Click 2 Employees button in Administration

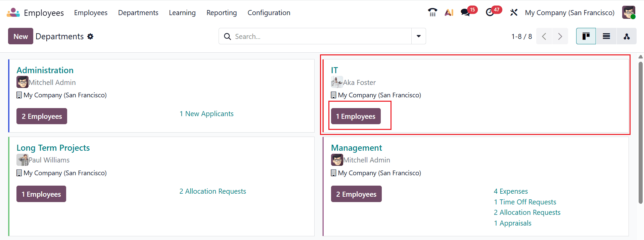pos(42,116)
